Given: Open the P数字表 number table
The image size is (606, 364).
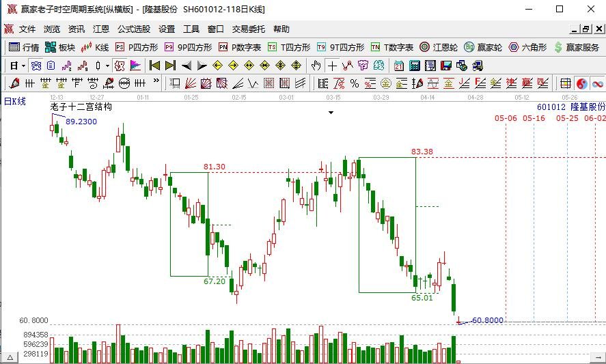Looking at the screenshot, I should [x=240, y=47].
